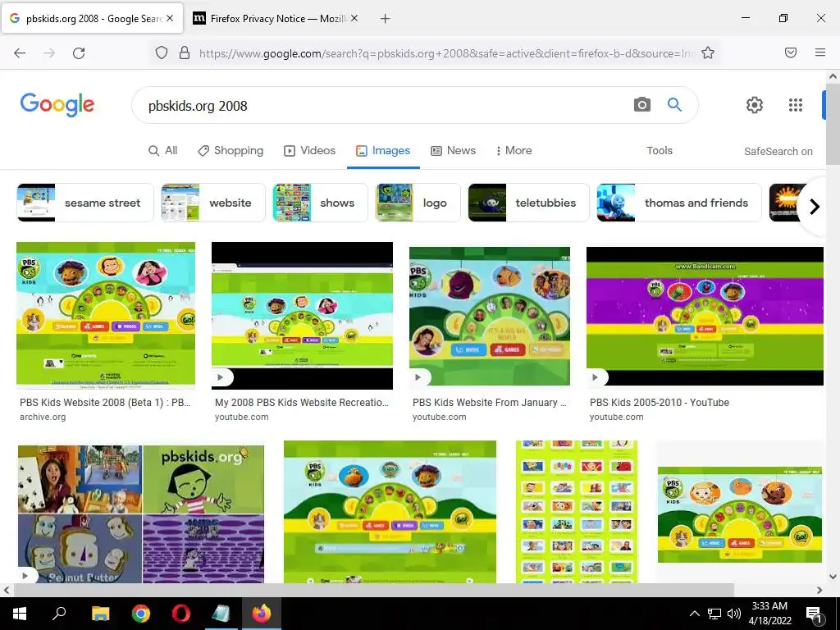The height and width of the screenshot is (630, 840).
Task: Open the notepad-like app on taskbar
Action: tap(221, 614)
